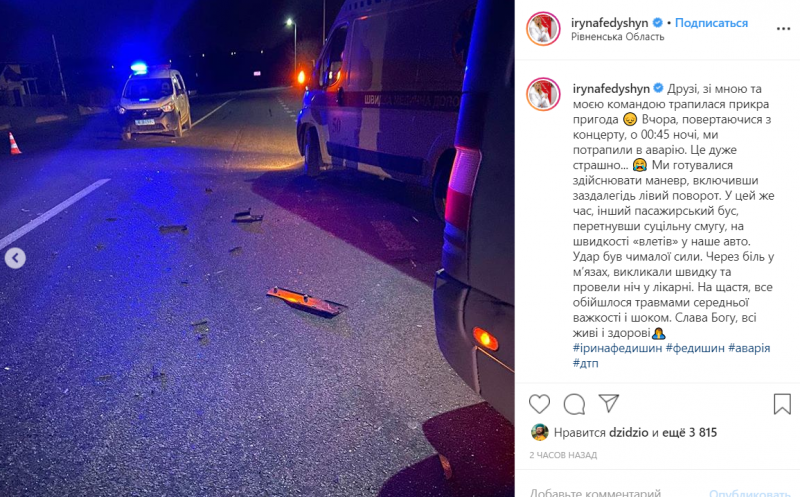This screenshot has width=800, height=497.
Task: Open header profile avatar of irynafedyshyn
Action: 543,29
